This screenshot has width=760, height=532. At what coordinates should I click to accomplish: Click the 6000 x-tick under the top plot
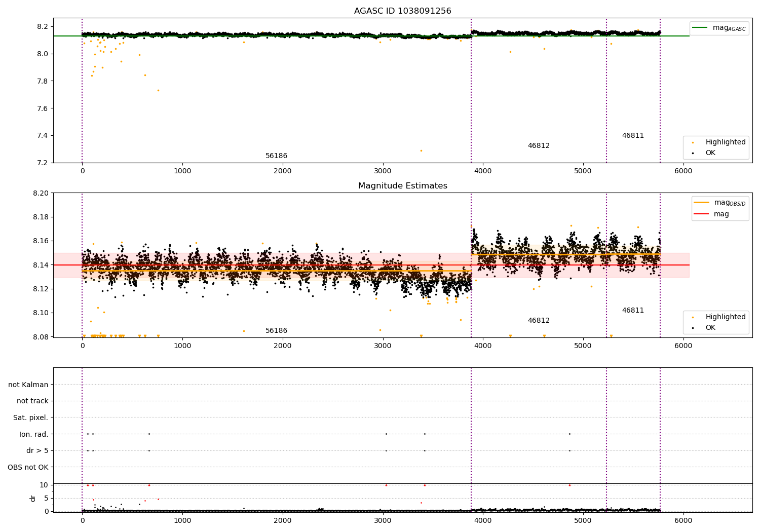[683, 171]
